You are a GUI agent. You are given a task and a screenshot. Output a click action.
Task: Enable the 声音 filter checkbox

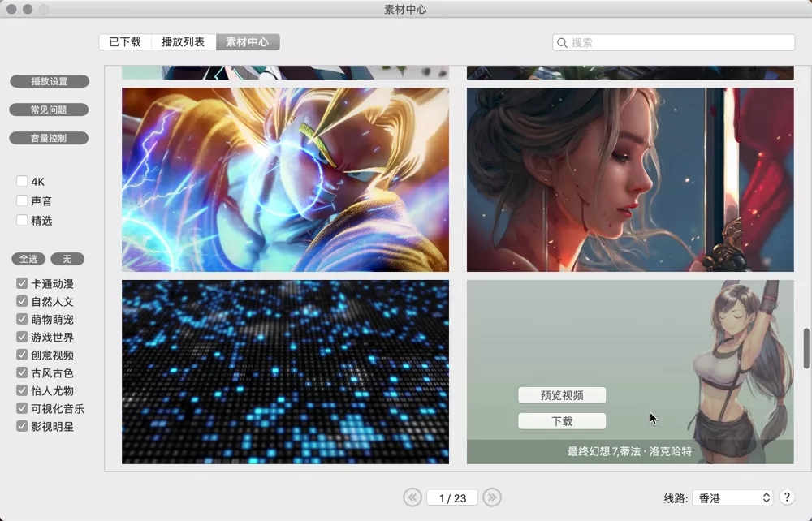pyautogui.click(x=22, y=200)
